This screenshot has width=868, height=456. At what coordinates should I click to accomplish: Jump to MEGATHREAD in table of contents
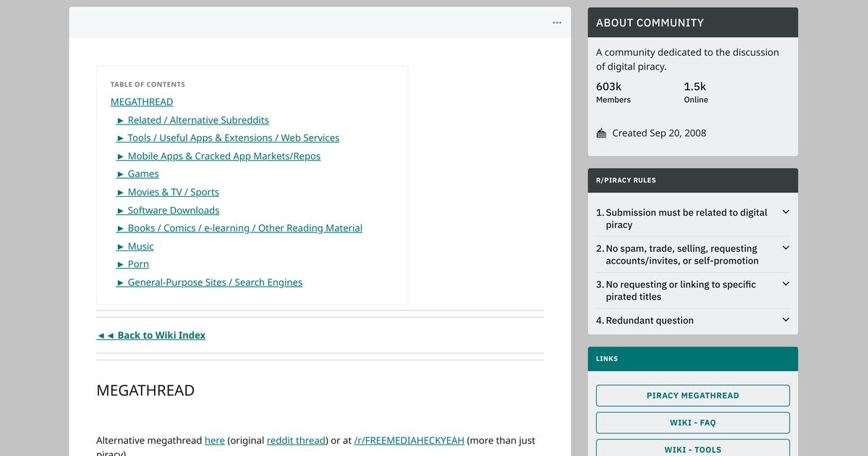point(142,102)
